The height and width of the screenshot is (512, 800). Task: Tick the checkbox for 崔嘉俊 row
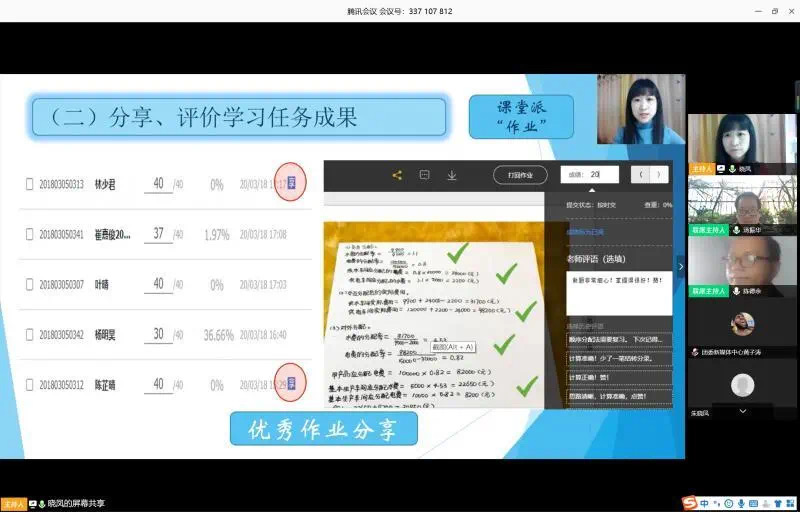29,234
